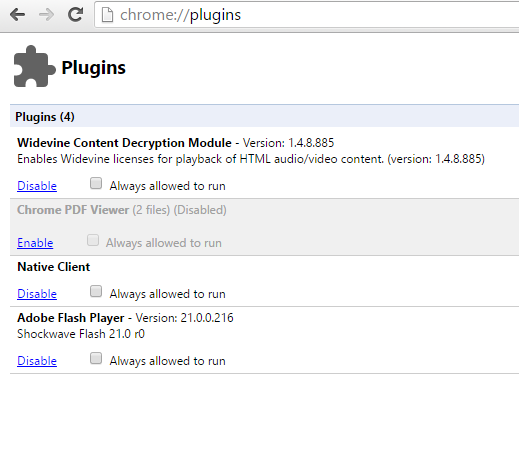Click the Plugins puzzle piece icon

point(34,66)
